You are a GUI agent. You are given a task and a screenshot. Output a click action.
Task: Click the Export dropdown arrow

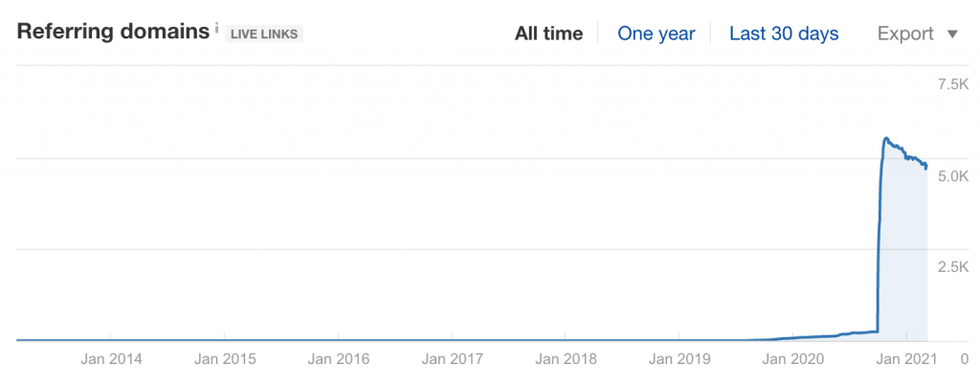pos(952,34)
